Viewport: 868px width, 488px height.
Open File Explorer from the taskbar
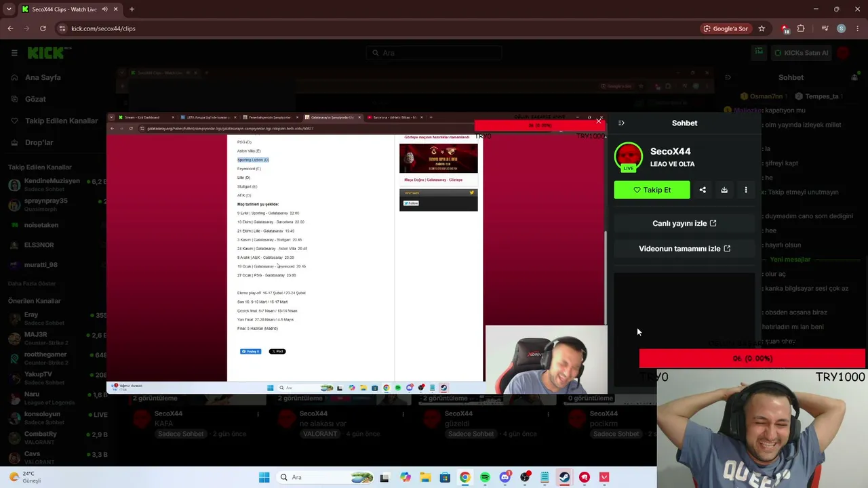point(425,477)
